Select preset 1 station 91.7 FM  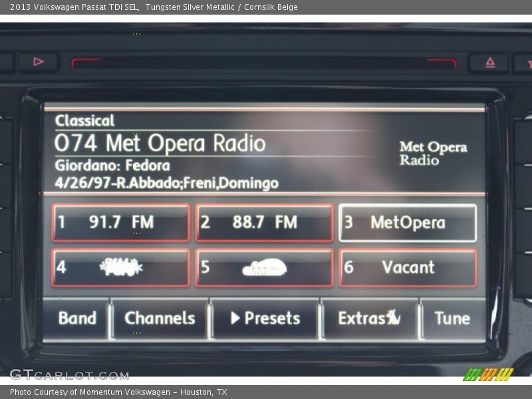click(x=121, y=223)
